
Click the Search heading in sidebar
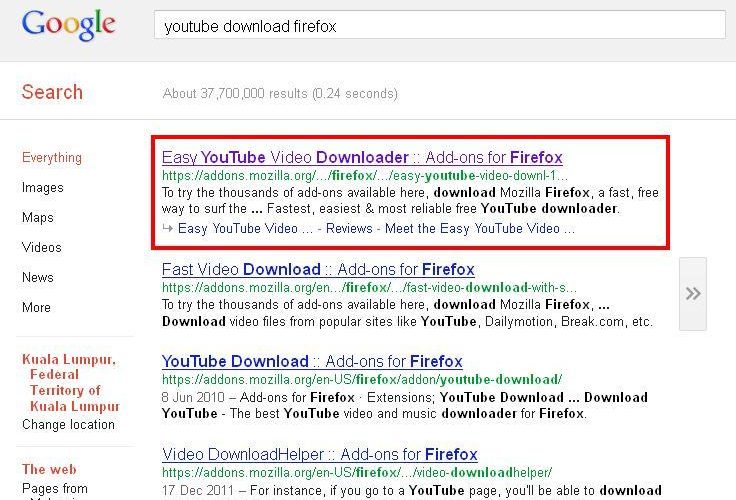52,92
